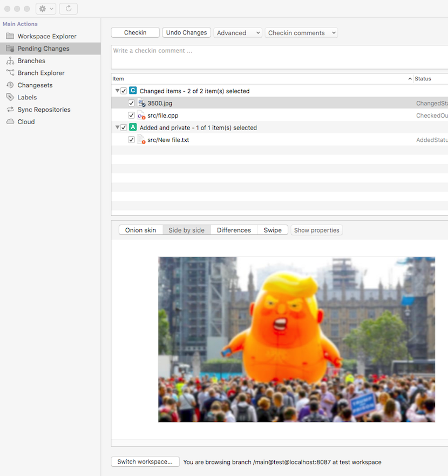
Task: Click the Switch workspace button
Action: [x=145, y=461]
